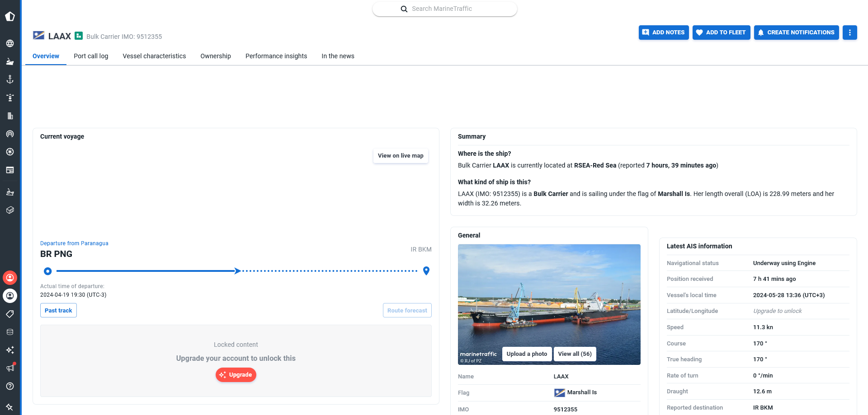Click View on live map
868x415 pixels.
(401, 156)
